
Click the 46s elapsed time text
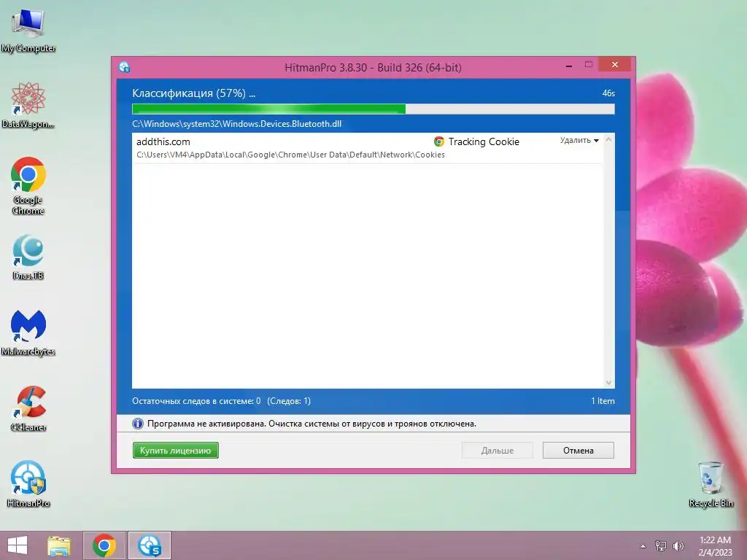coord(608,93)
